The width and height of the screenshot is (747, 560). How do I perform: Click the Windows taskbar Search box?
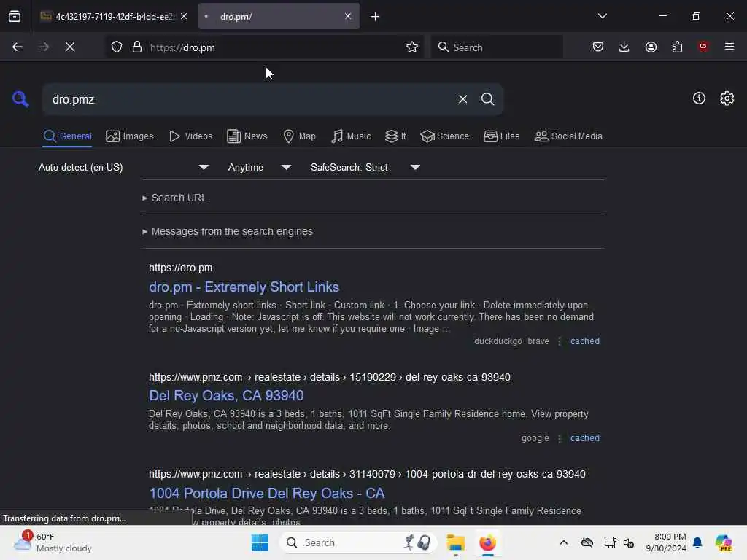click(358, 542)
